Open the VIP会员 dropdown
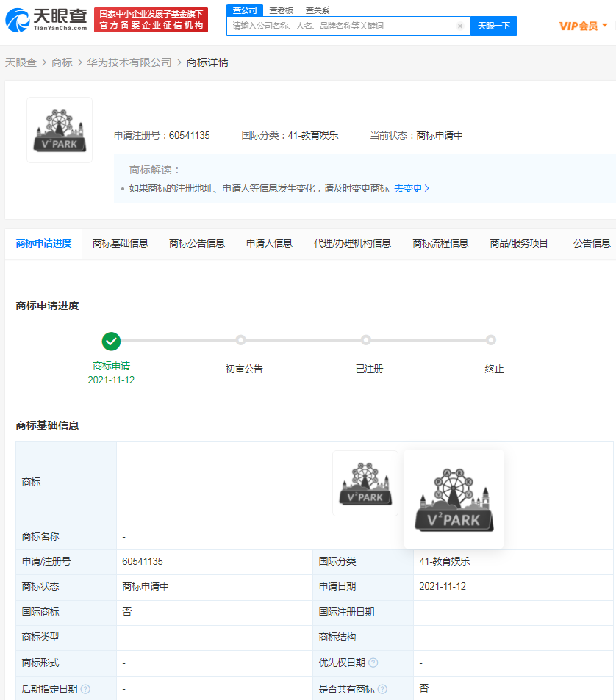Screen dimensions: 616x700 [584, 26]
